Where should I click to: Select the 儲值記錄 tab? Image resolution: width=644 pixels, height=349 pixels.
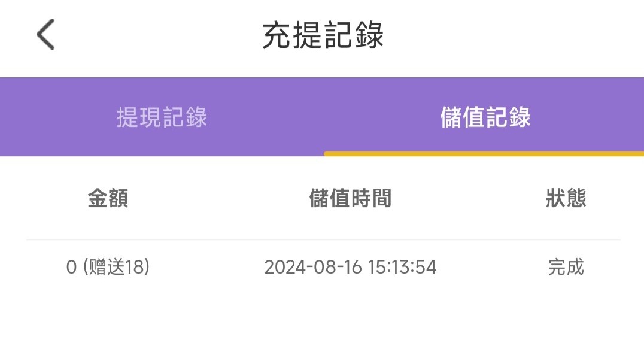(x=485, y=117)
